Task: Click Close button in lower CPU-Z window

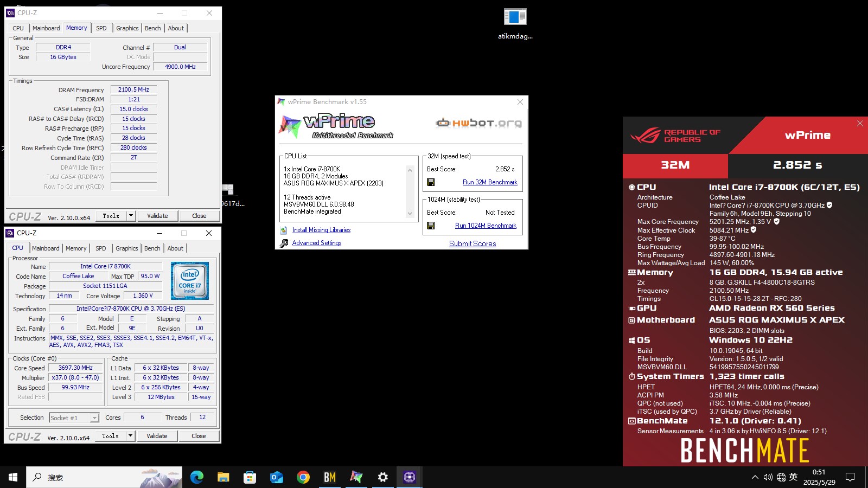Action: click(x=199, y=436)
